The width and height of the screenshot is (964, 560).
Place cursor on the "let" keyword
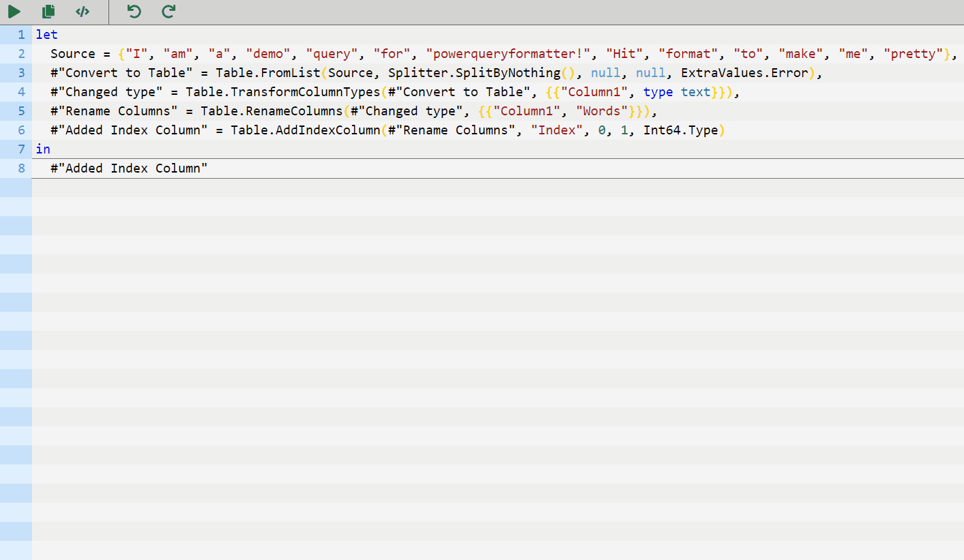[46, 34]
